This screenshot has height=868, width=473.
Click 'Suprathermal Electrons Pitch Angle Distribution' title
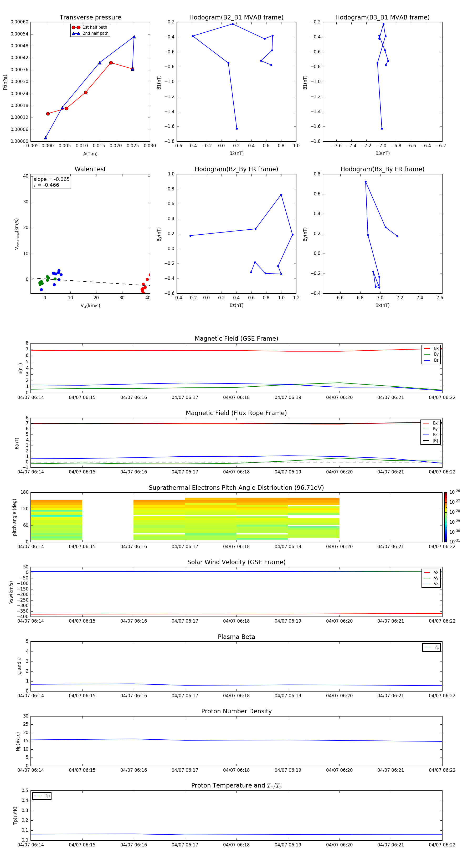(x=236, y=488)
